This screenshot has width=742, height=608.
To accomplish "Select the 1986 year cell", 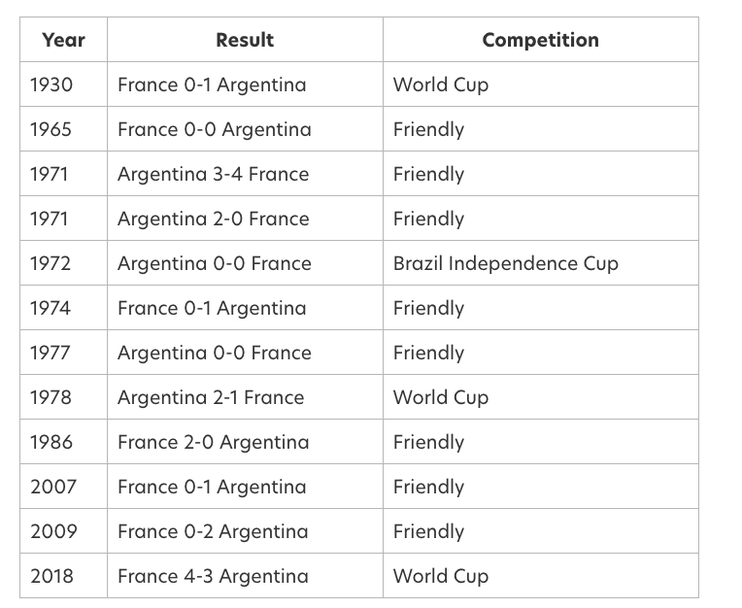I will pyautogui.click(x=51, y=442).
